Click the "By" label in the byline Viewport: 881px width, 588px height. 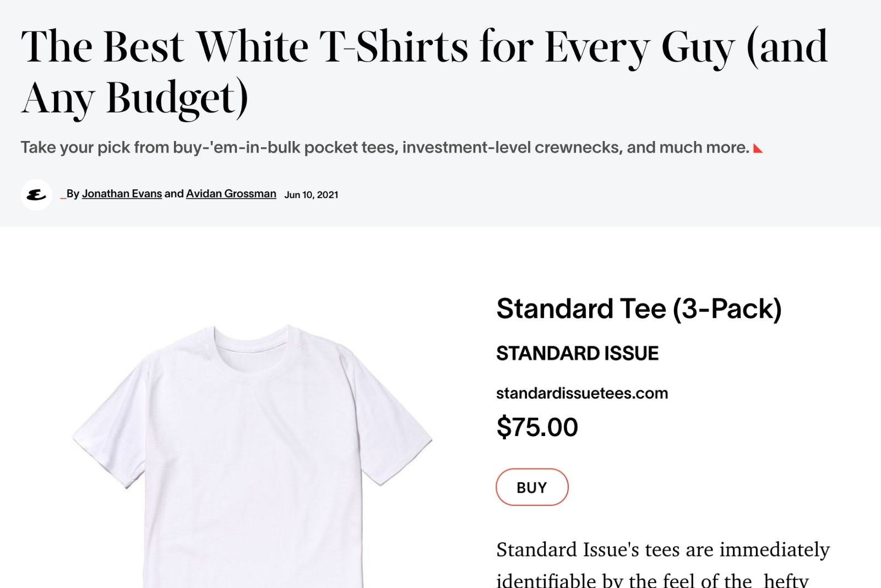pos(73,194)
